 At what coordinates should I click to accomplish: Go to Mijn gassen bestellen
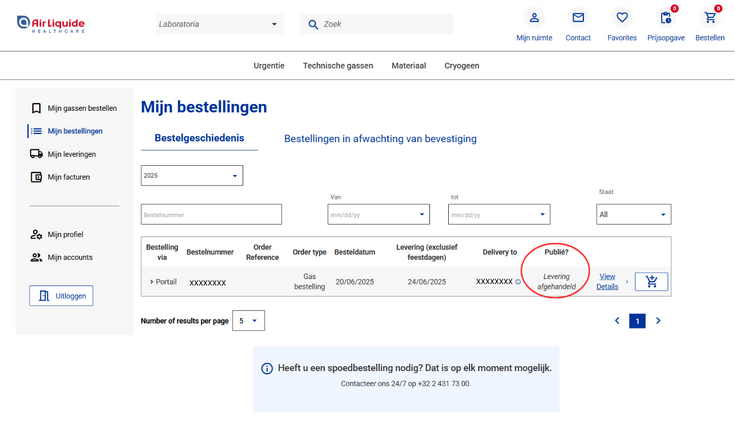[82, 108]
